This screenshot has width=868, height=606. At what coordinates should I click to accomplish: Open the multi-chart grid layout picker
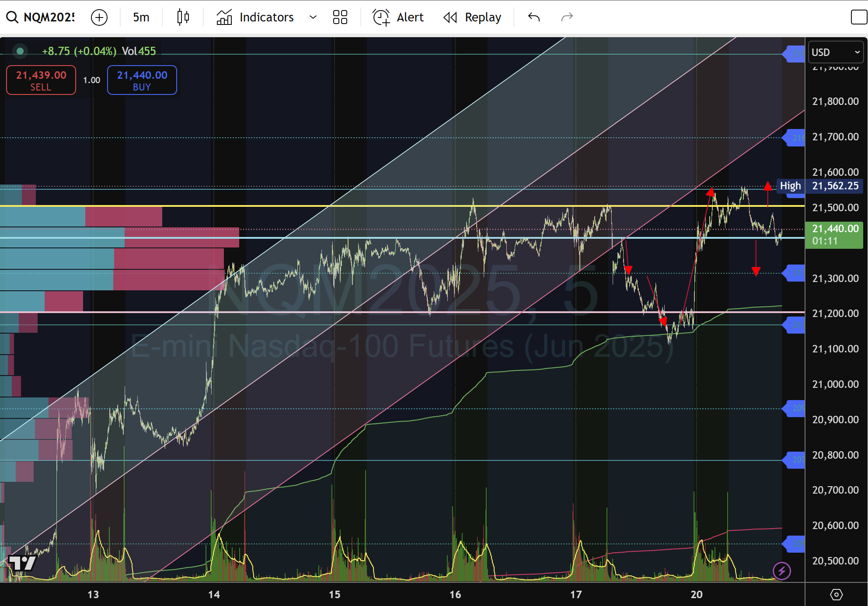pyautogui.click(x=340, y=17)
